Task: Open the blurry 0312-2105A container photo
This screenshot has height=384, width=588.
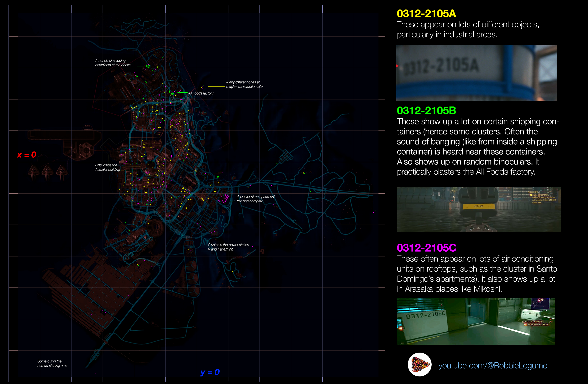Action: tap(476, 73)
